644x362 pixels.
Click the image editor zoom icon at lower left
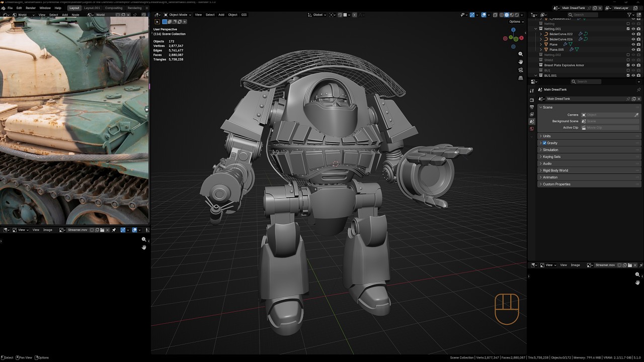[144, 240]
